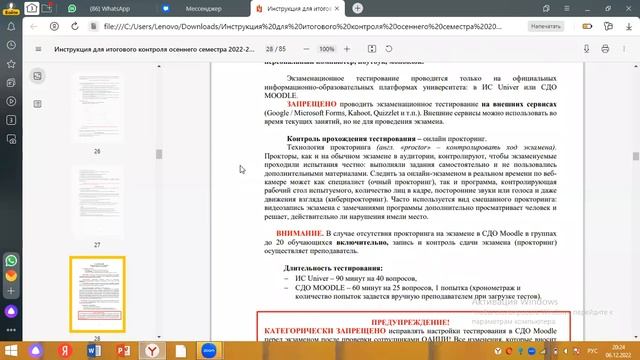Click the fit to page button
The width and height of the screenshot is (640, 360).
click(x=372, y=49)
